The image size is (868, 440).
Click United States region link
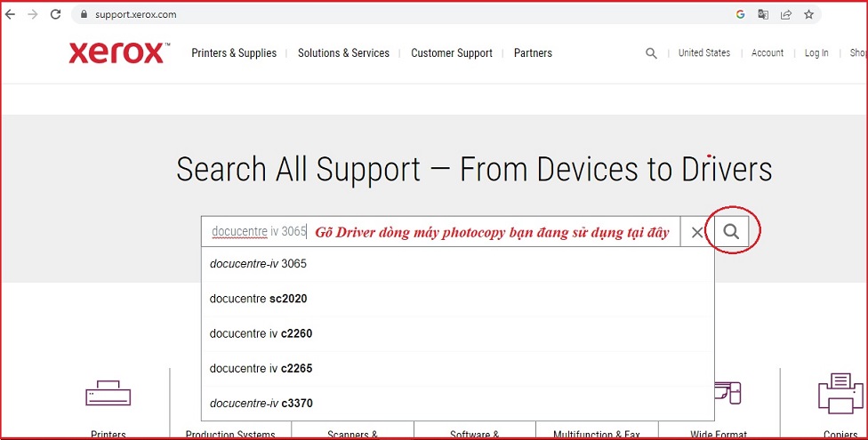coord(704,53)
